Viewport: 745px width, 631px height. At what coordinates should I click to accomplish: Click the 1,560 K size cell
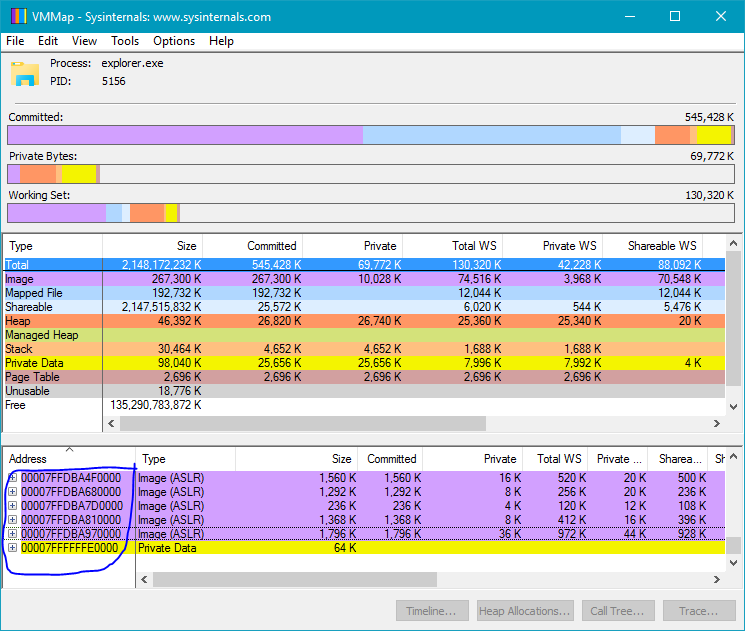pyautogui.click(x=337, y=478)
